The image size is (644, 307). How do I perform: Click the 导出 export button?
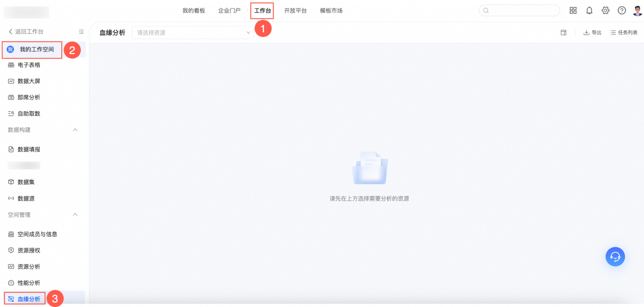click(592, 33)
